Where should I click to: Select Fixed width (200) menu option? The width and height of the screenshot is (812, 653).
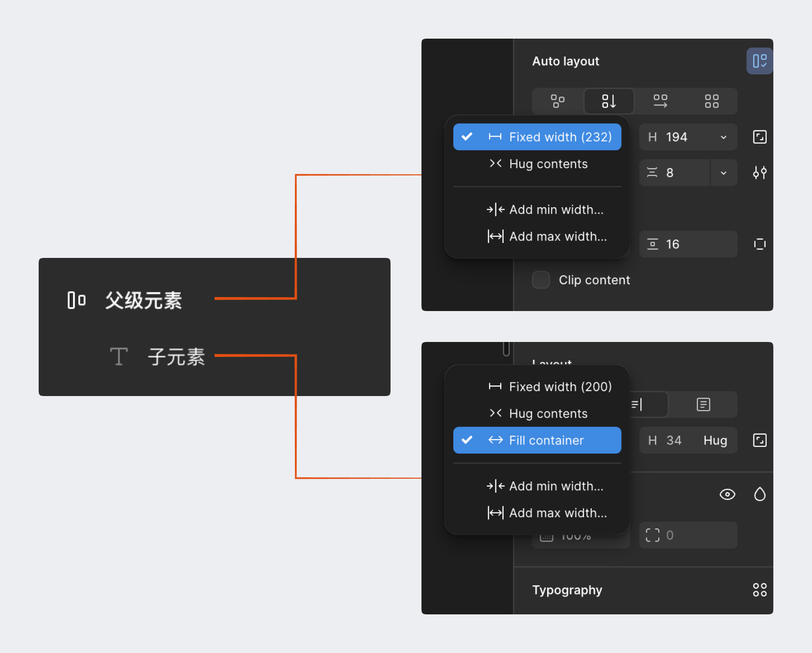[x=560, y=387]
